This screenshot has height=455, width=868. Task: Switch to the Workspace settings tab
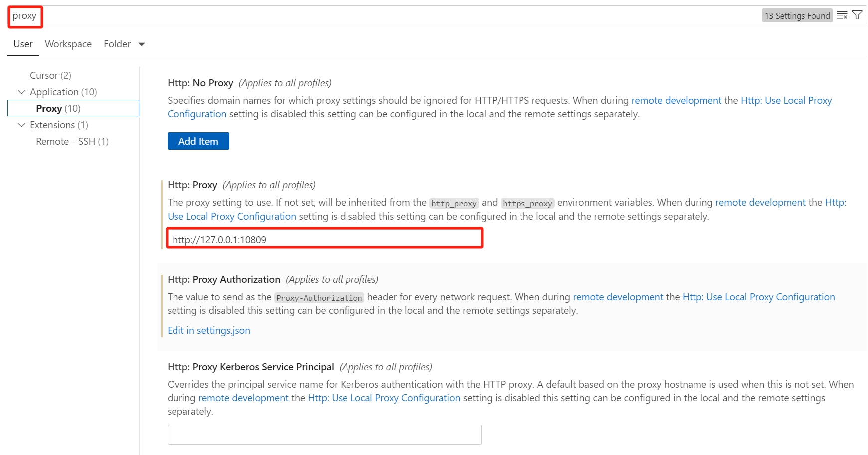click(x=68, y=44)
